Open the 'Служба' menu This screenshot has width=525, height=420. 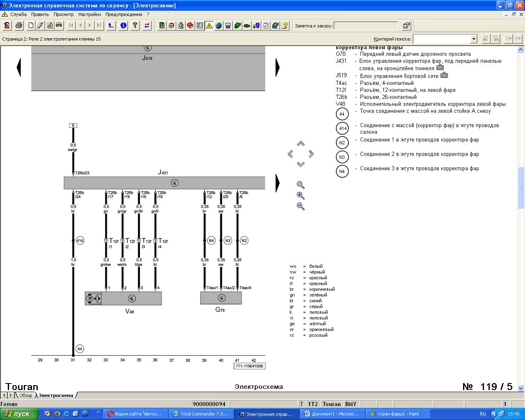coord(18,14)
